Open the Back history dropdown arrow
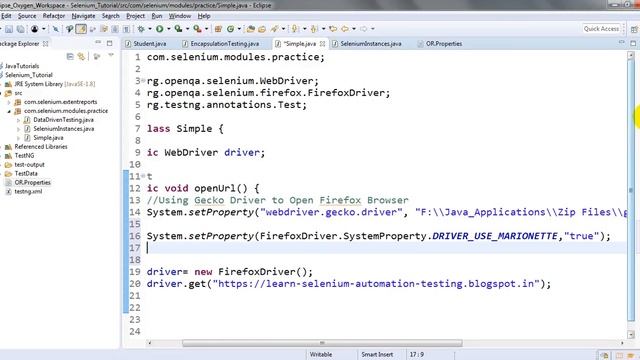Viewport: 640px width, 360px height. point(354,29)
